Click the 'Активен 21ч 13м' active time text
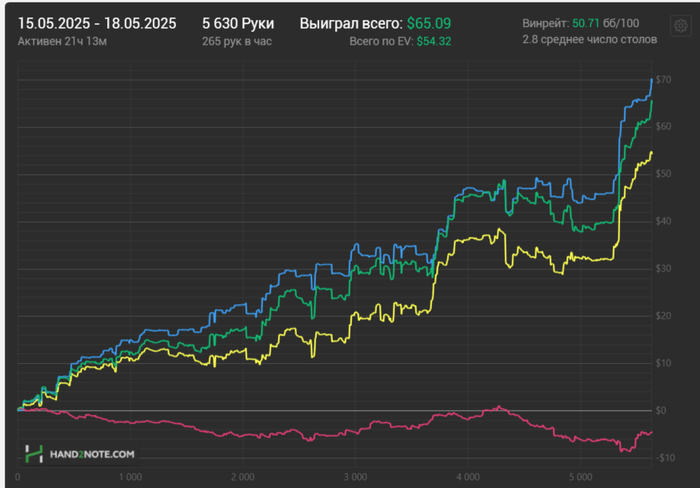 pos(62,42)
